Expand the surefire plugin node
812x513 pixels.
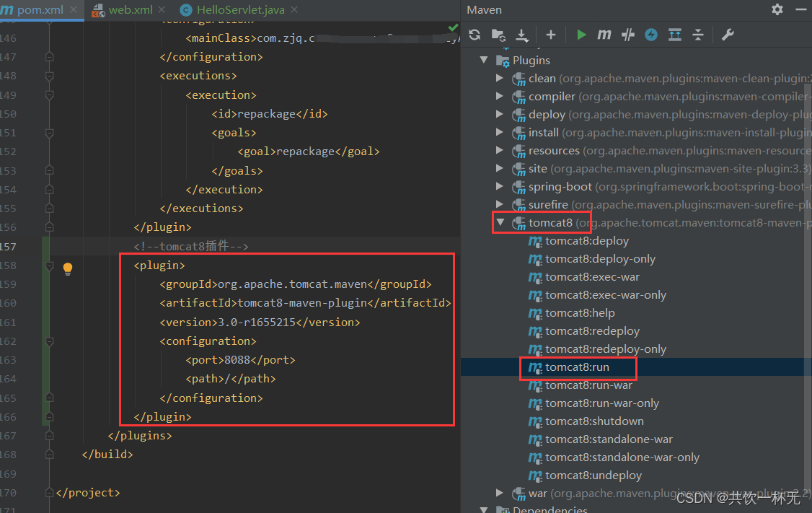click(499, 204)
